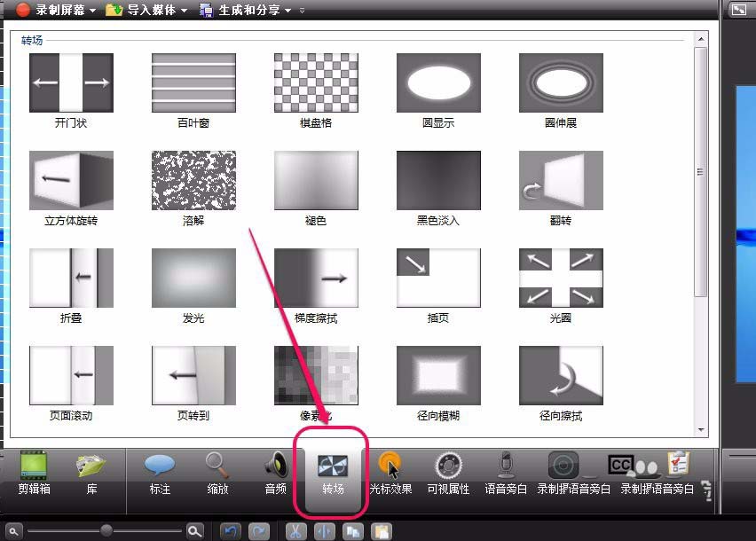Zoom out timeline with small magnifier

13,531
